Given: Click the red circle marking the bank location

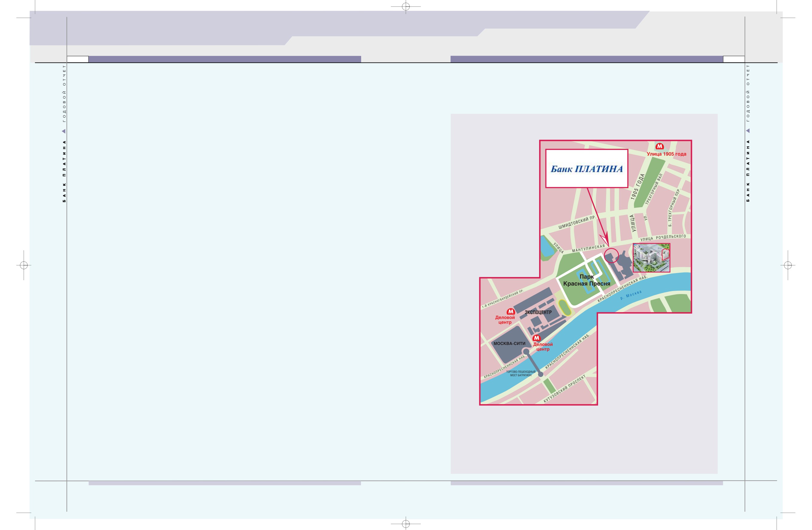Looking at the screenshot, I should (611, 255).
